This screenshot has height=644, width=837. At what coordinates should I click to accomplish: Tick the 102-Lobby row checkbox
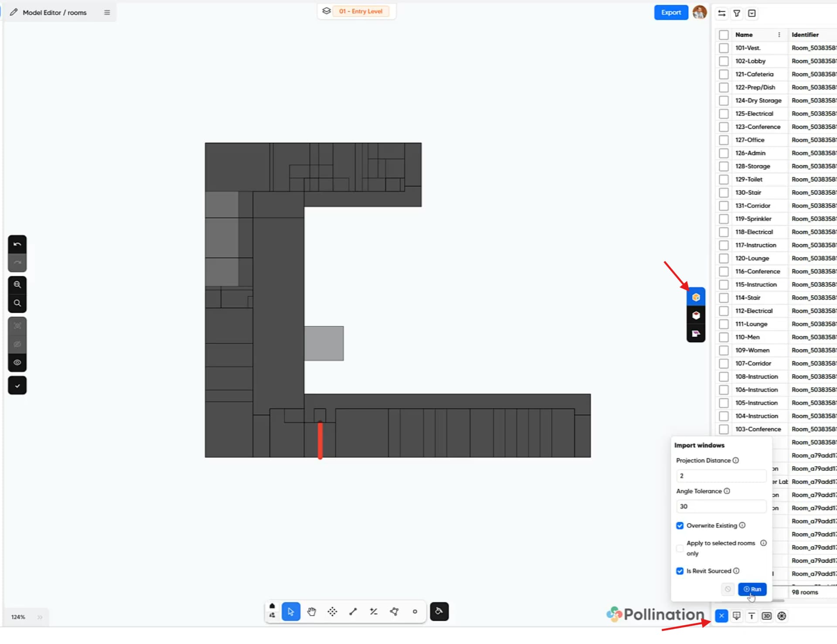coord(724,61)
